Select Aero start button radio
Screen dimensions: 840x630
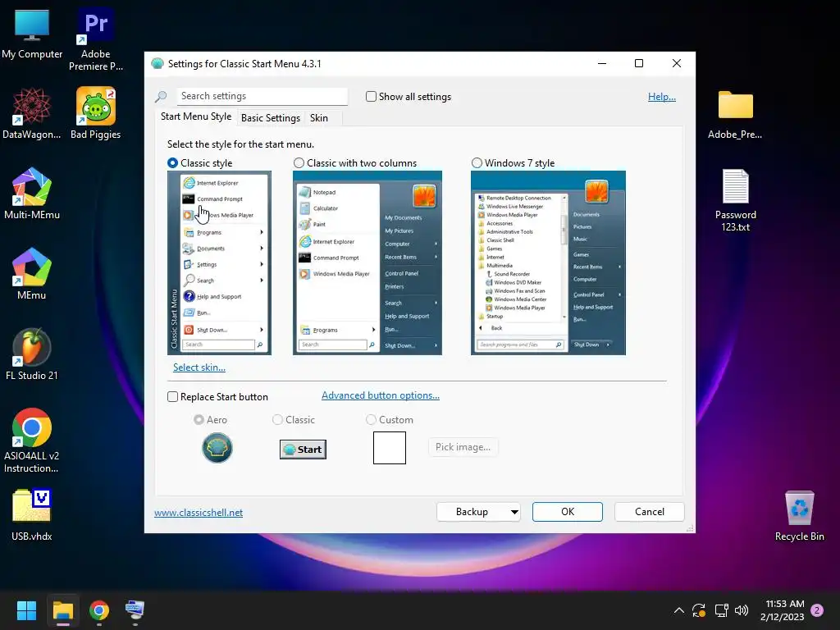coord(199,420)
